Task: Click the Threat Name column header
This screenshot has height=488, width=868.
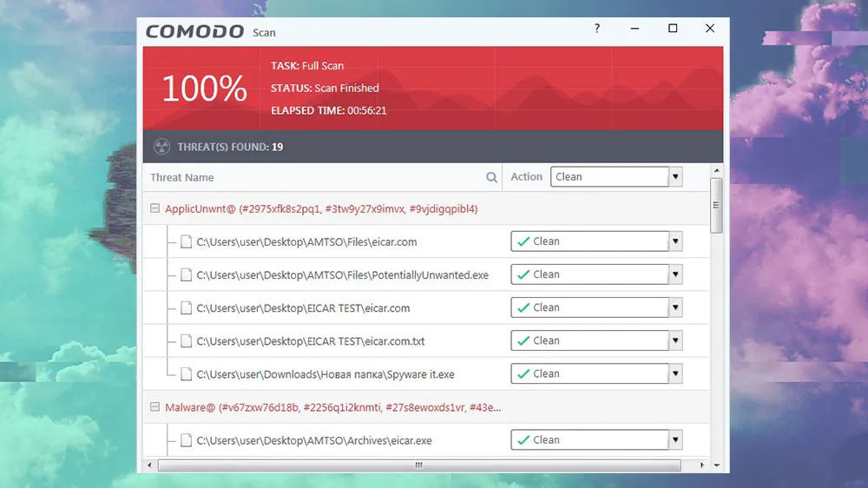Action: (182, 177)
